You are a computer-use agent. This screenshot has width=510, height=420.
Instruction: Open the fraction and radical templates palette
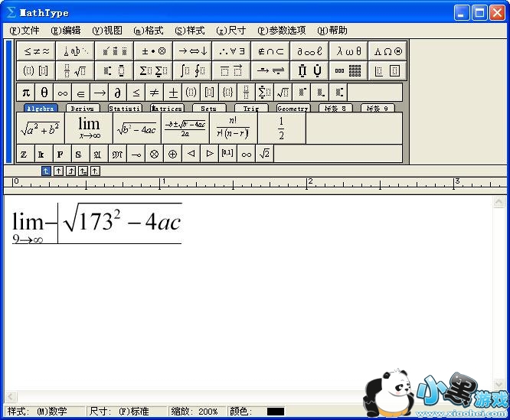point(75,70)
